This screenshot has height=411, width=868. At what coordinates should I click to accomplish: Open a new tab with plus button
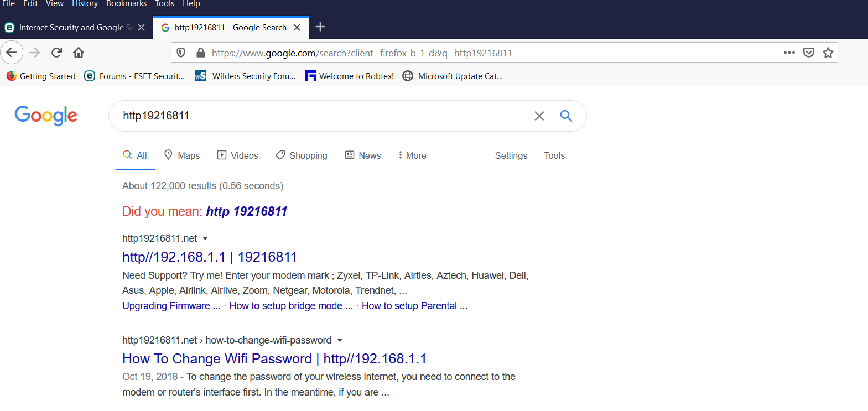pos(320,27)
